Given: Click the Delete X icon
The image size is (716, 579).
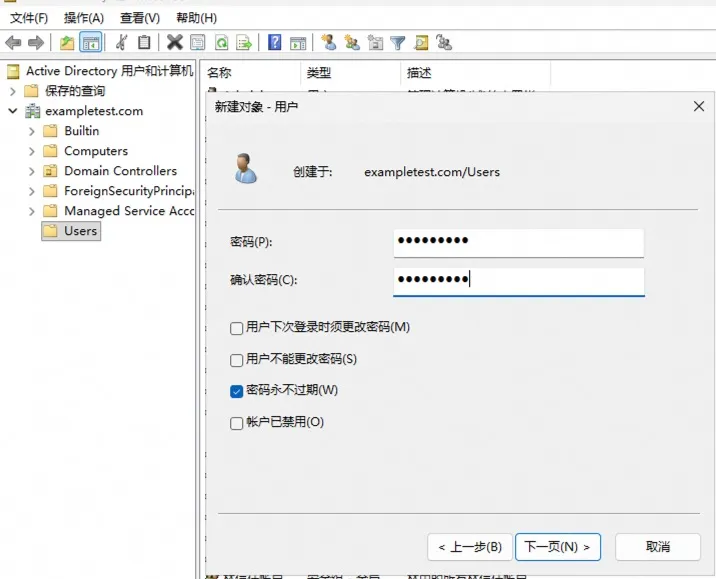Looking at the screenshot, I should tap(174, 42).
